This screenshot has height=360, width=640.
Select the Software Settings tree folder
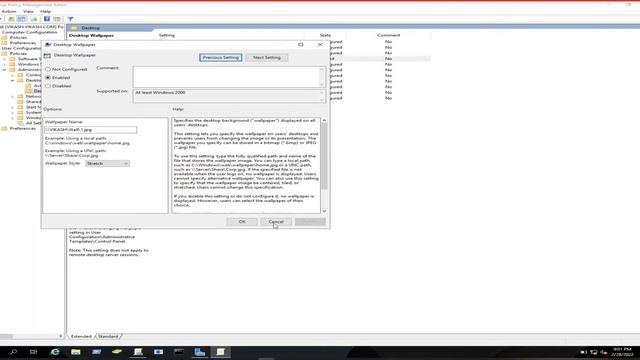coord(29,59)
